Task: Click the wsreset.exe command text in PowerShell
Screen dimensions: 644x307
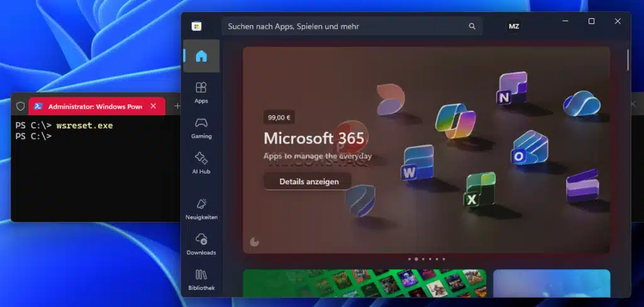Action: [85, 125]
